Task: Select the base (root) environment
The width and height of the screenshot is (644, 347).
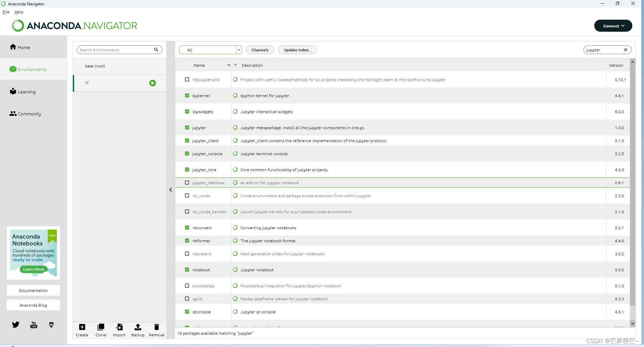Action: click(120, 66)
